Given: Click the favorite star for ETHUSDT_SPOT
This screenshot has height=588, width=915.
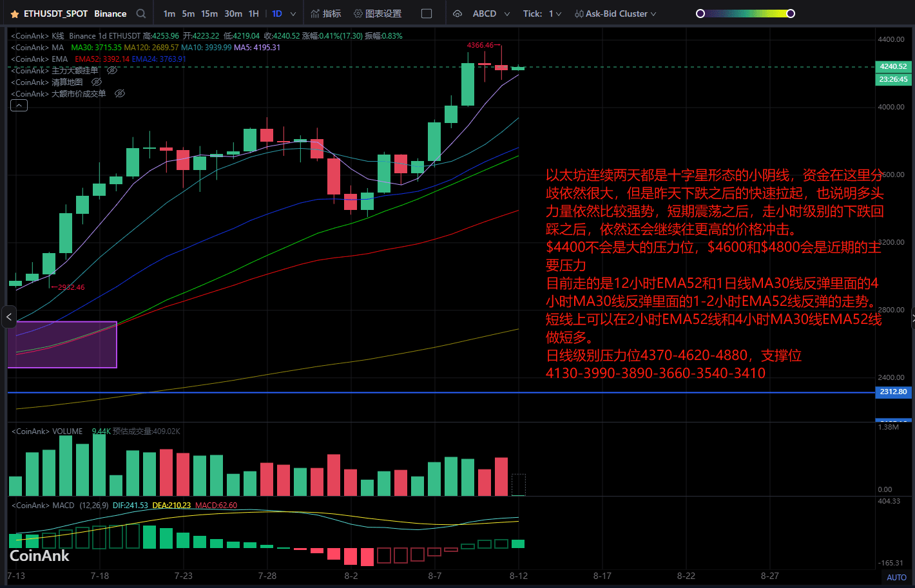Looking at the screenshot, I should [x=15, y=14].
